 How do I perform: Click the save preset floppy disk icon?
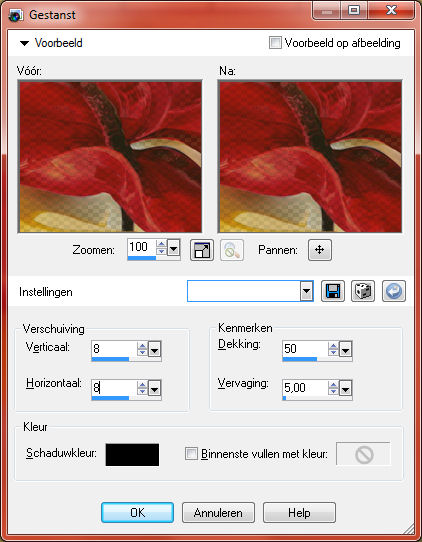[332, 291]
